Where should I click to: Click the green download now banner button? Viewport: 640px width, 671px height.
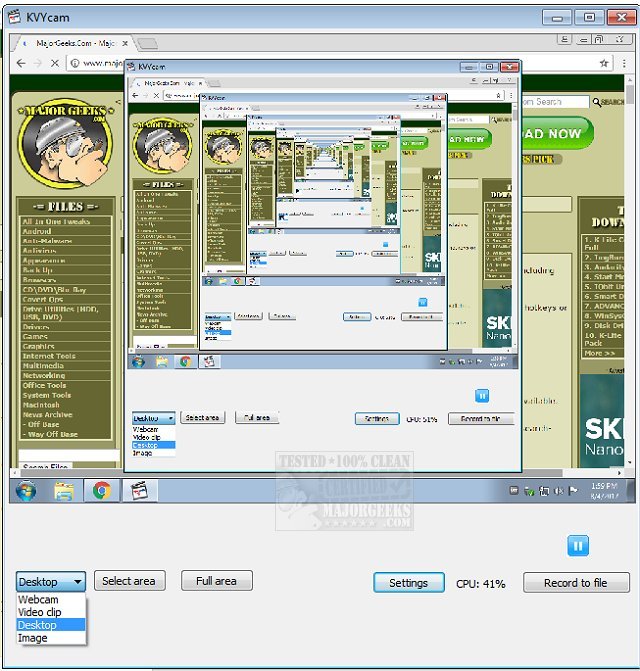pyautogui.click(x=557, y=133)
